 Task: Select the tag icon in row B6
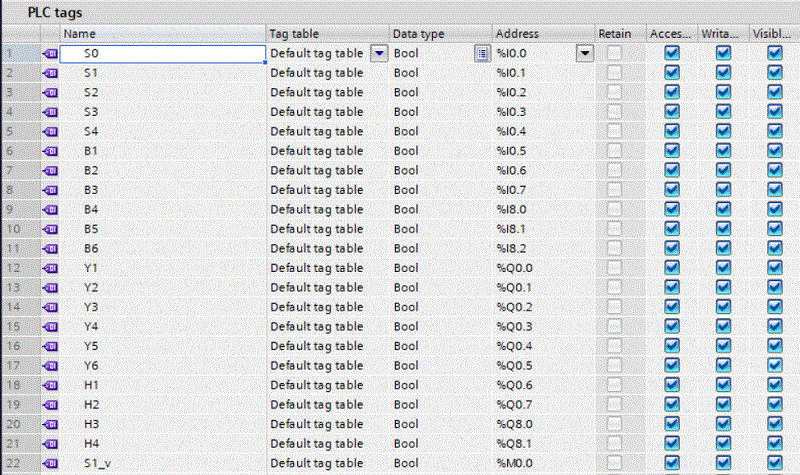point(50,248)
